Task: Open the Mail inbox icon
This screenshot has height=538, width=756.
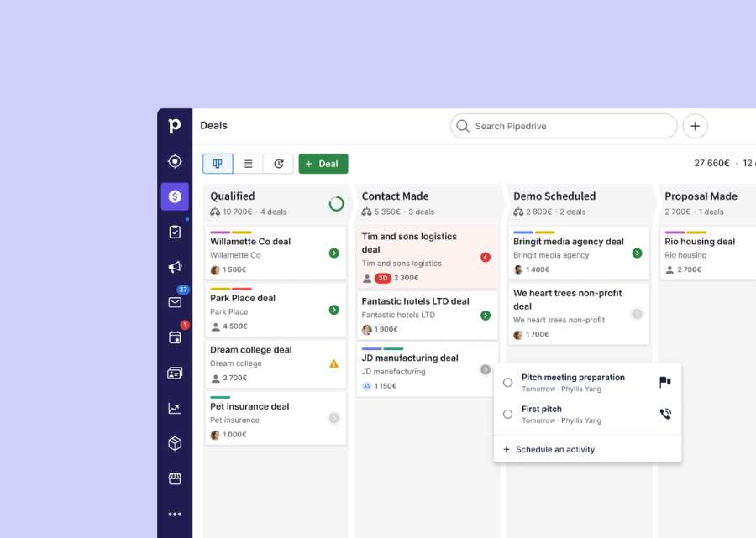Action: 175,302
